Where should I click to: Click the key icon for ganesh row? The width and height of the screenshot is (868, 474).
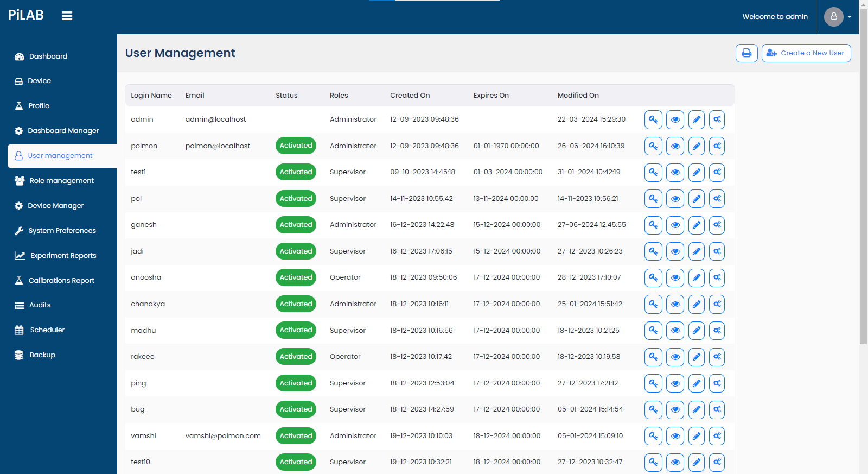point(653,225)
